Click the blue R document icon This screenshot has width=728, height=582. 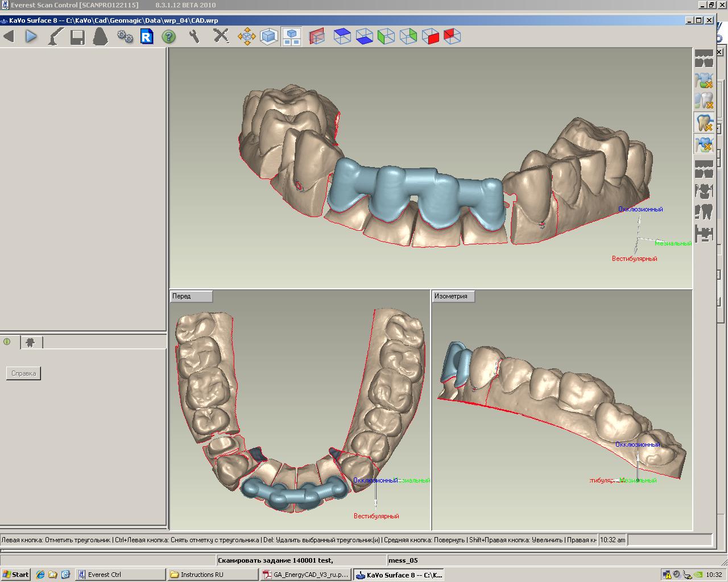pyautogui.click(x=147, y=37)
